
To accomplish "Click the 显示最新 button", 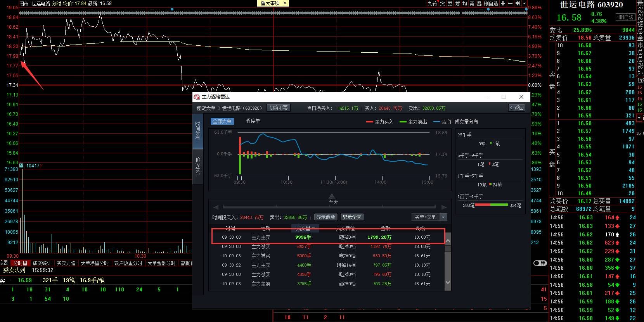I will tap(325, 217).
